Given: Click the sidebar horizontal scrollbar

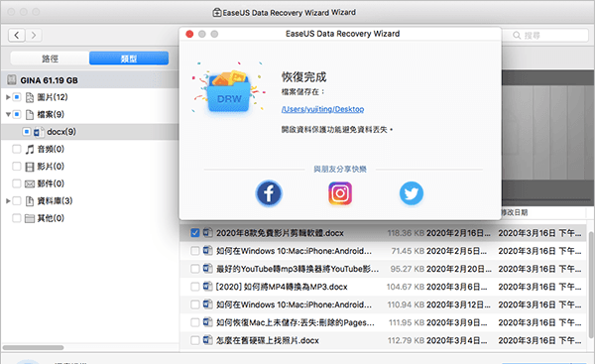Looking at the screenshot, I should coord(34,348).
